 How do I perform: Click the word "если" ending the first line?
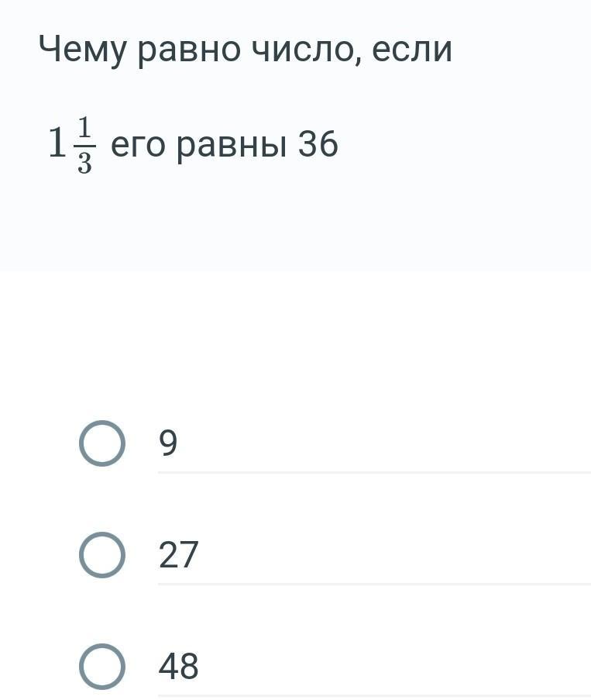tap(412, 50)
